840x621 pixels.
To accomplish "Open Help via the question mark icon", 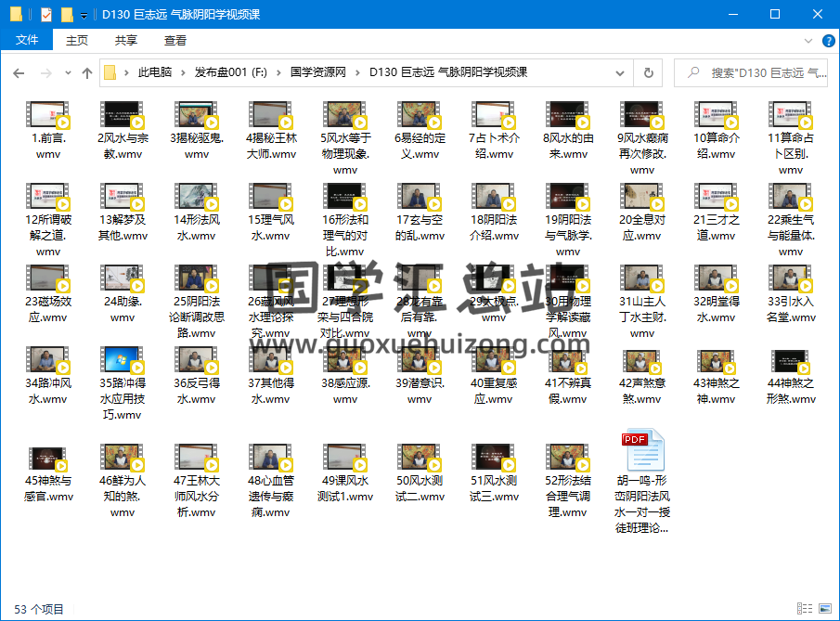I will point(827,40).
